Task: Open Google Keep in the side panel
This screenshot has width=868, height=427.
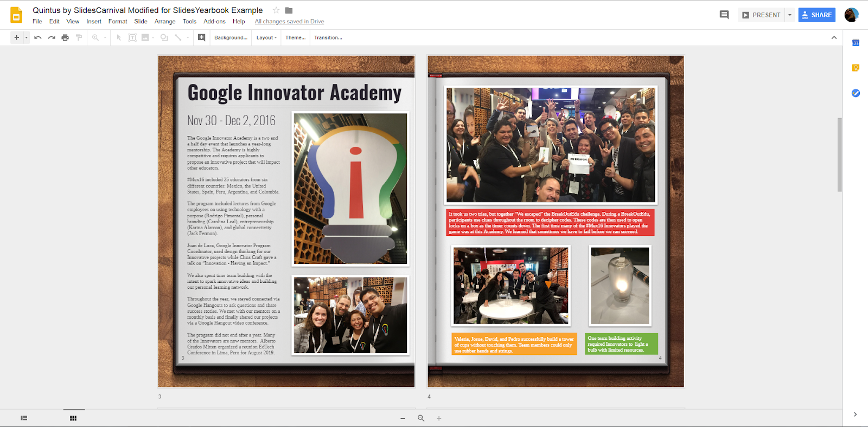Action: [x=856, y=68]
